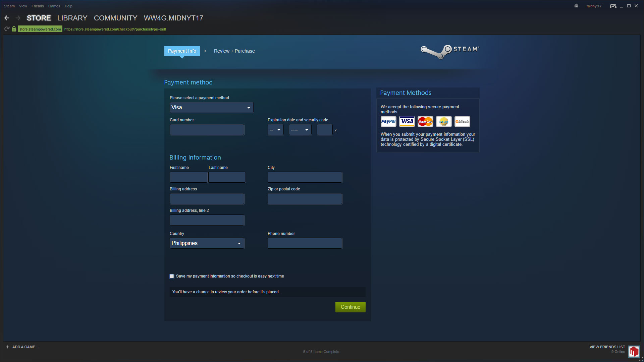Screen dimensions: 644x362
Task: Click the Visa payment icon
Action: [407, 122]
